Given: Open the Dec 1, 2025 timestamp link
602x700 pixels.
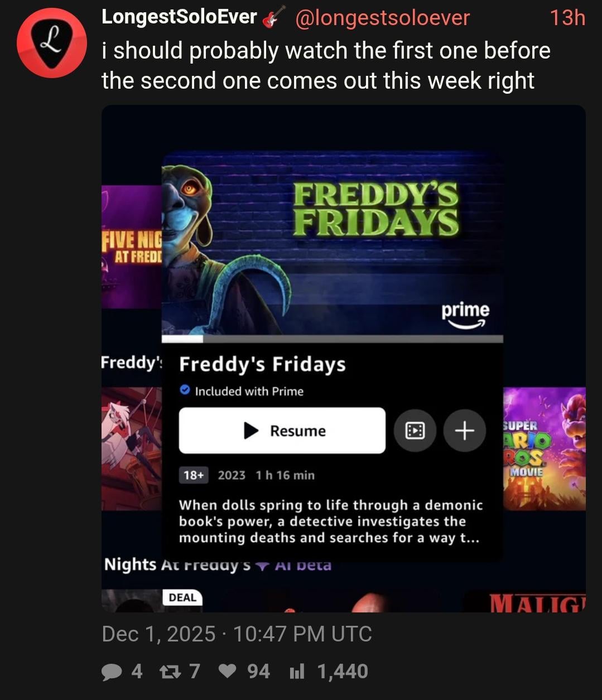Looking at the screenshot, I should (237, 634).
